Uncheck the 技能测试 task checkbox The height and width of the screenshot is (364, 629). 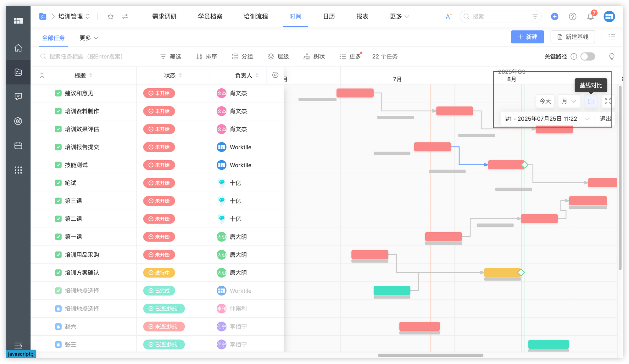(58, 165)
